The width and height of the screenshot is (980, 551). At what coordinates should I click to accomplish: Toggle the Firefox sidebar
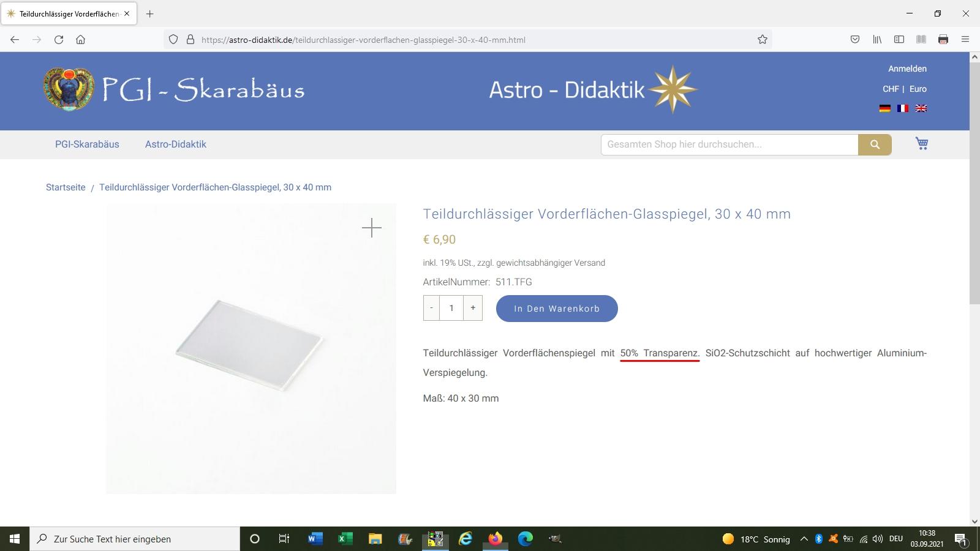899,40
